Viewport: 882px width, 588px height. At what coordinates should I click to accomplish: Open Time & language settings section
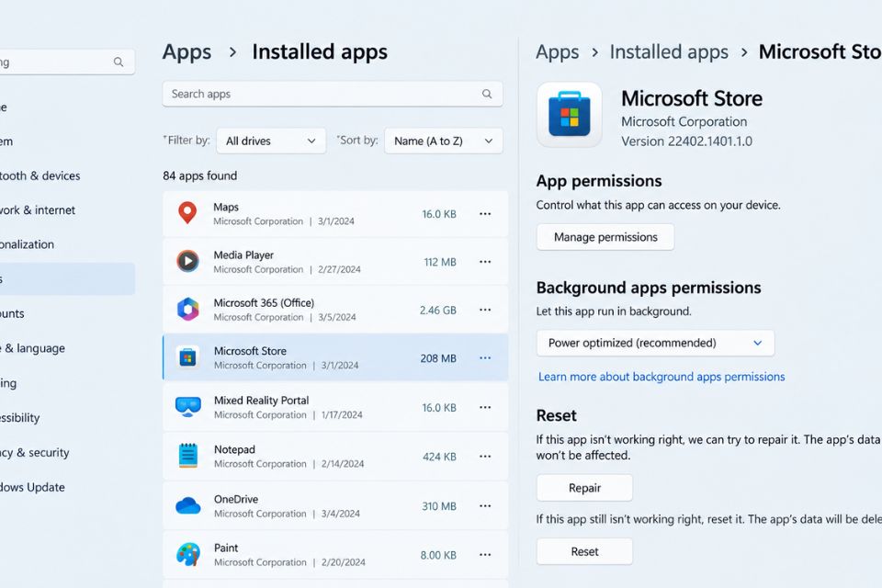(32, 348)
